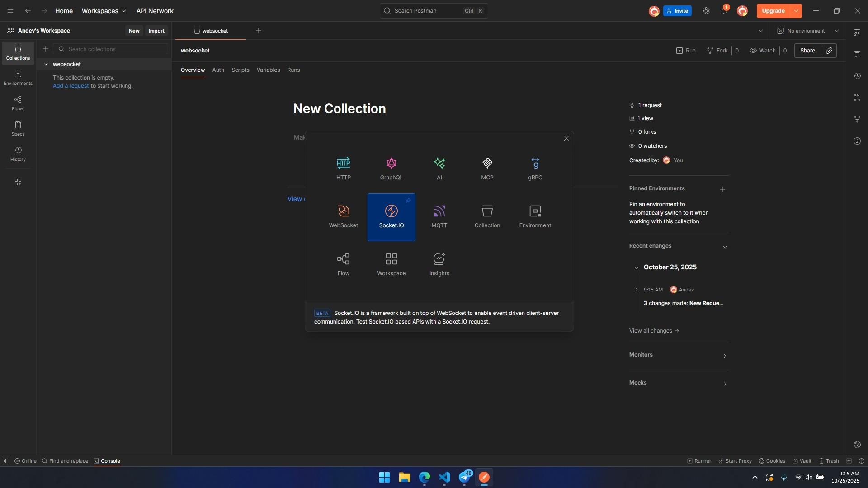Create a new Flow from dialog
868x488 pixels.
tap(343, 264)
